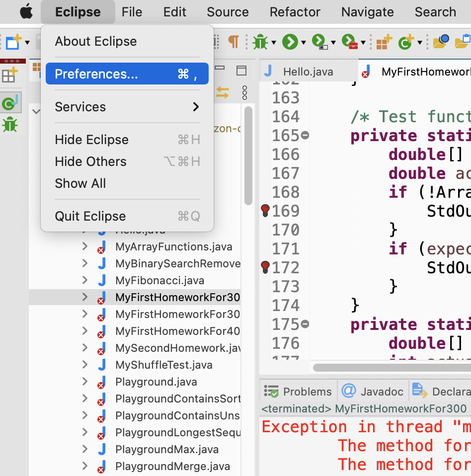
Task: Click the error marker on line 169
Action: [x=265, y=211]
